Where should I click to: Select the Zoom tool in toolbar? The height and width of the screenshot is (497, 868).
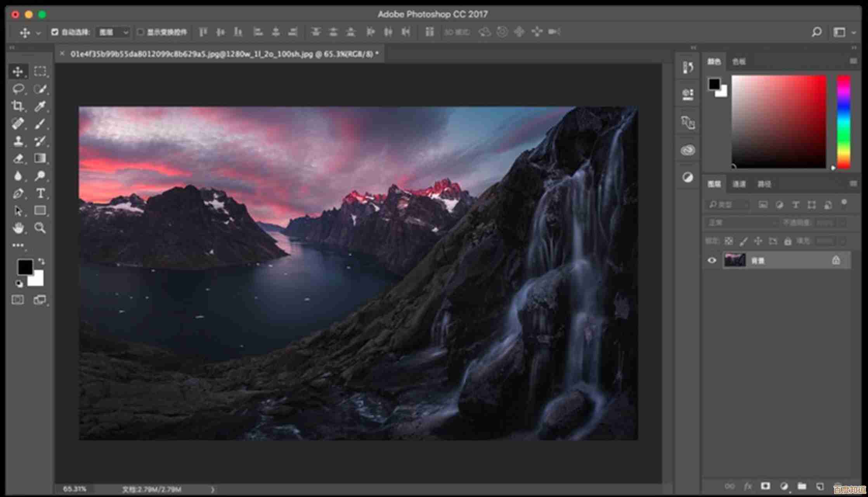40,228
